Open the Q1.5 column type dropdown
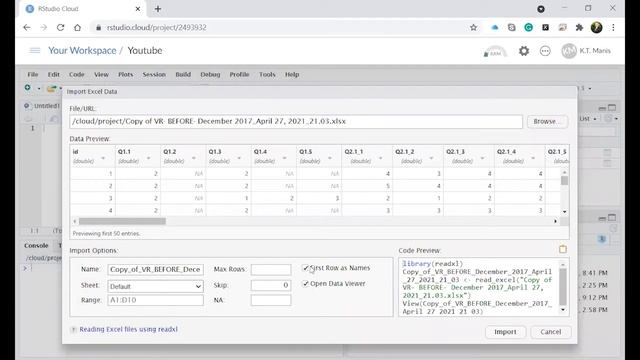Viewport: 640px width, 360px height. click(330, 158)
